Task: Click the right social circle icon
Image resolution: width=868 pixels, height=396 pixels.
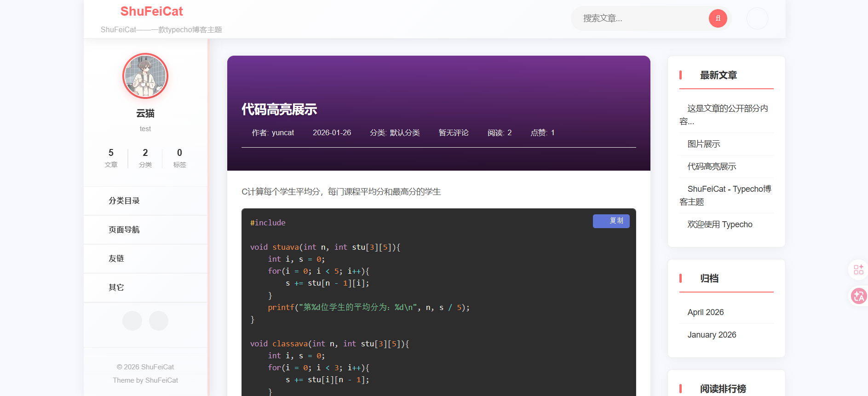Action: tap(159, 321)
